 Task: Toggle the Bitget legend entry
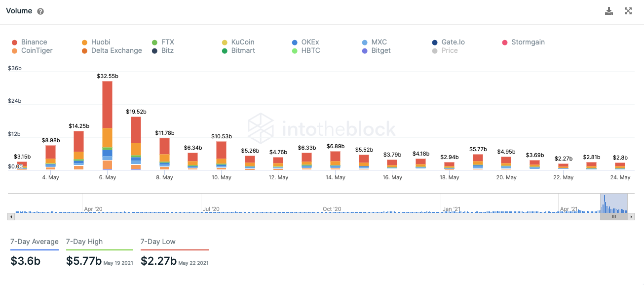tap(376, 50)
